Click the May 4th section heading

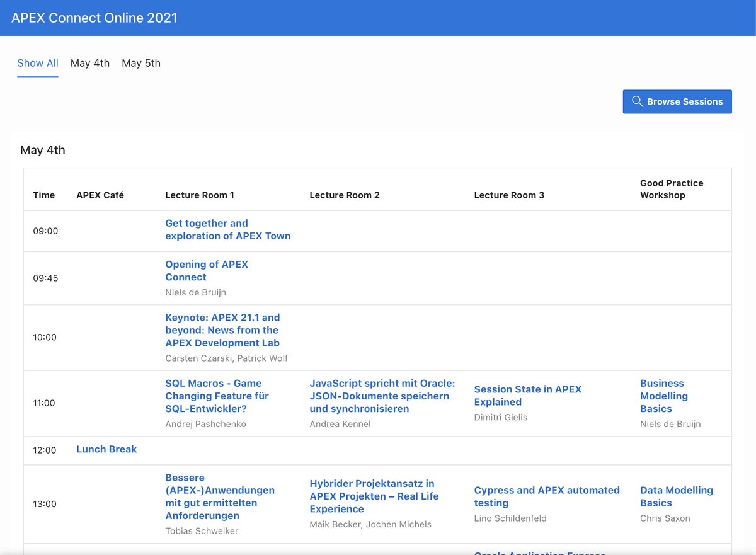pos(43,150)
